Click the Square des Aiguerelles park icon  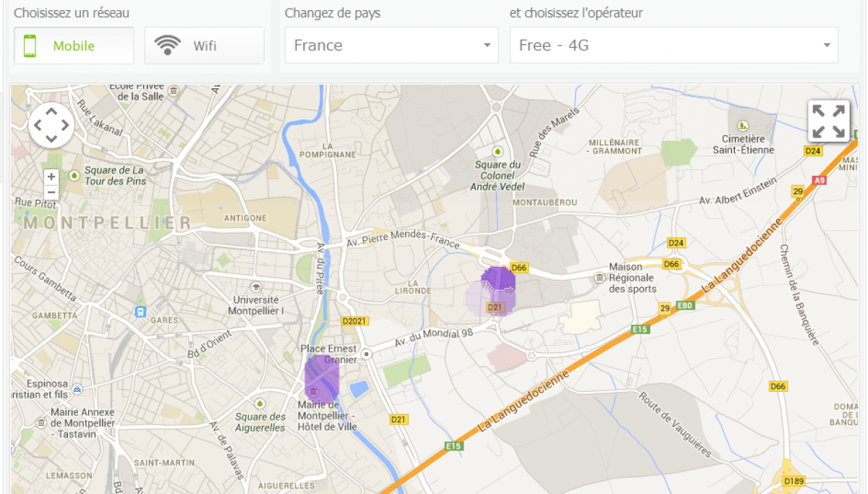coord(260,404)
